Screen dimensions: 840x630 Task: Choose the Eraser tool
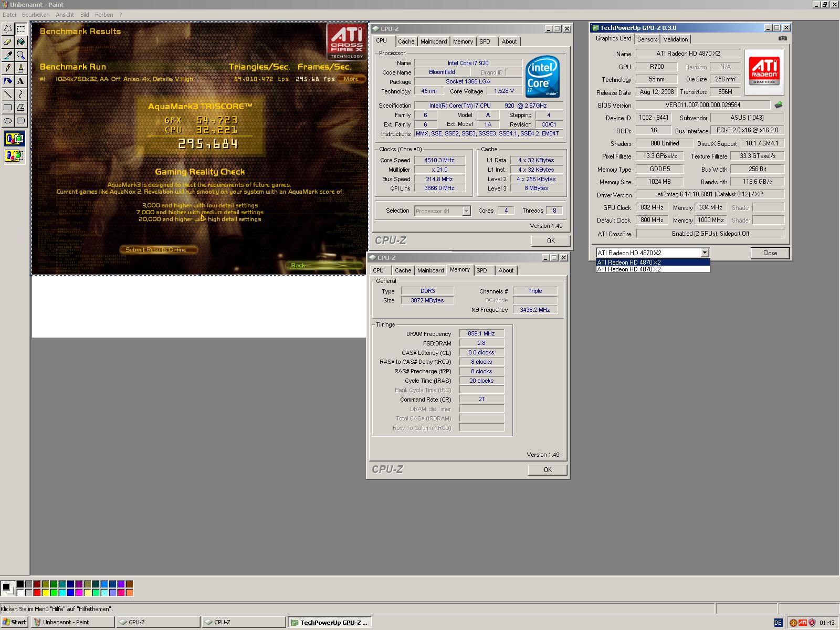coord(8,42)
